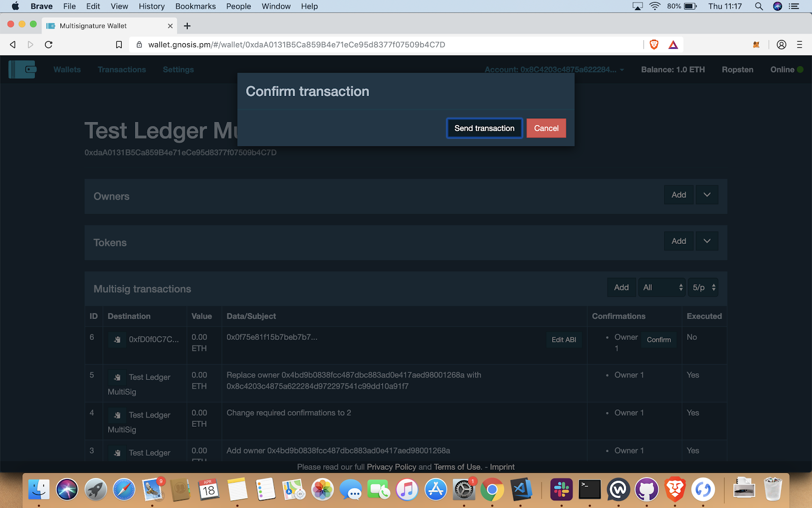
Task: Click the bookmark icon in the address bar
Action: 119,45
